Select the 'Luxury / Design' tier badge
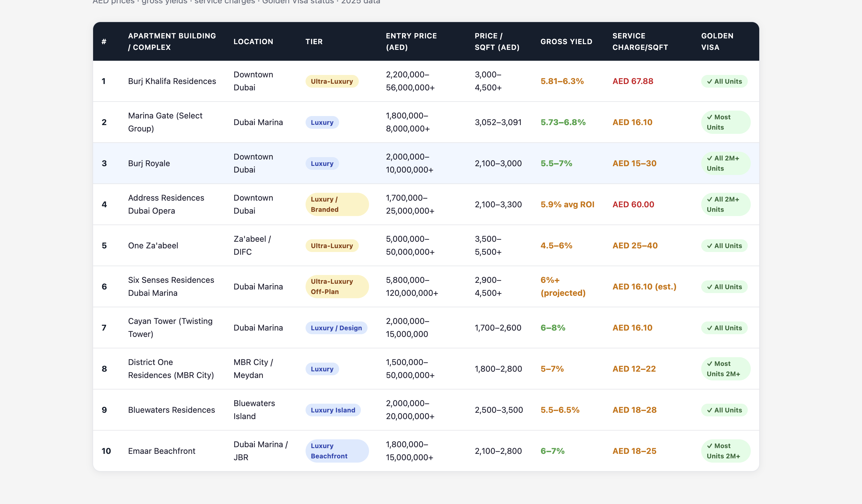 coord(336,328)
